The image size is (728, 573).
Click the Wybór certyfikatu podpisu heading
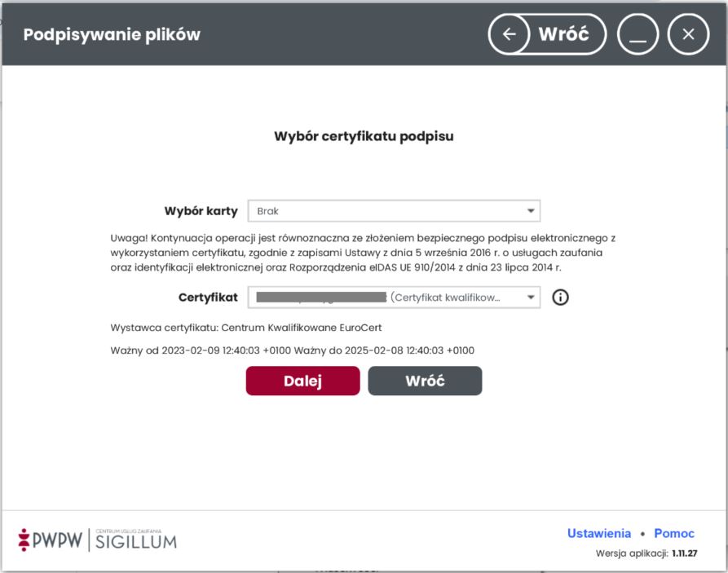364,136
